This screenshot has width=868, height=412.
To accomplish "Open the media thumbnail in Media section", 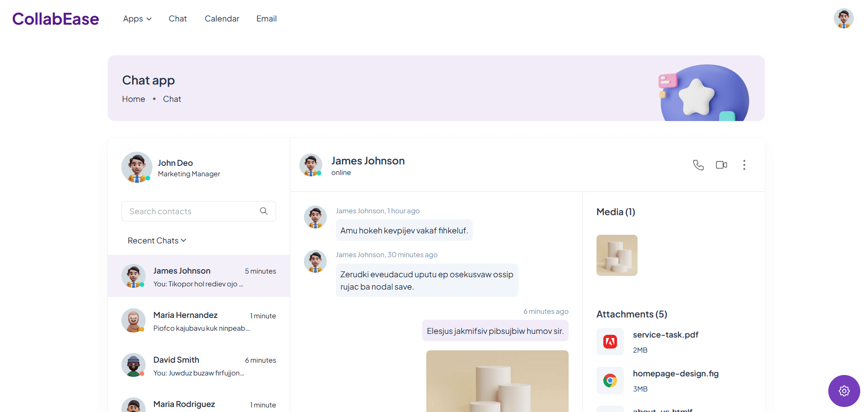I will pos(617,255).
